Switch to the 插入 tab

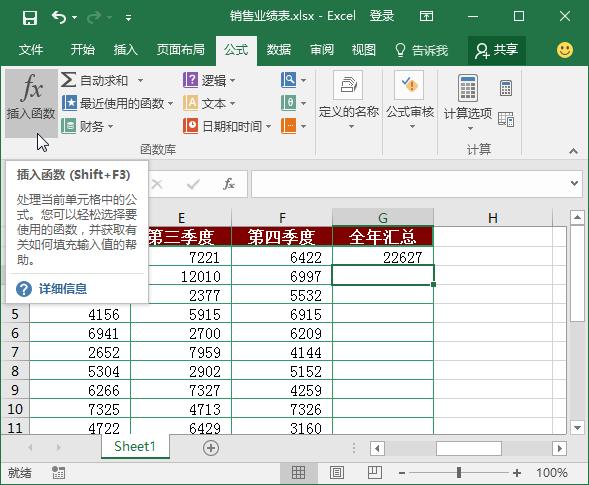(x=125, y=50)
